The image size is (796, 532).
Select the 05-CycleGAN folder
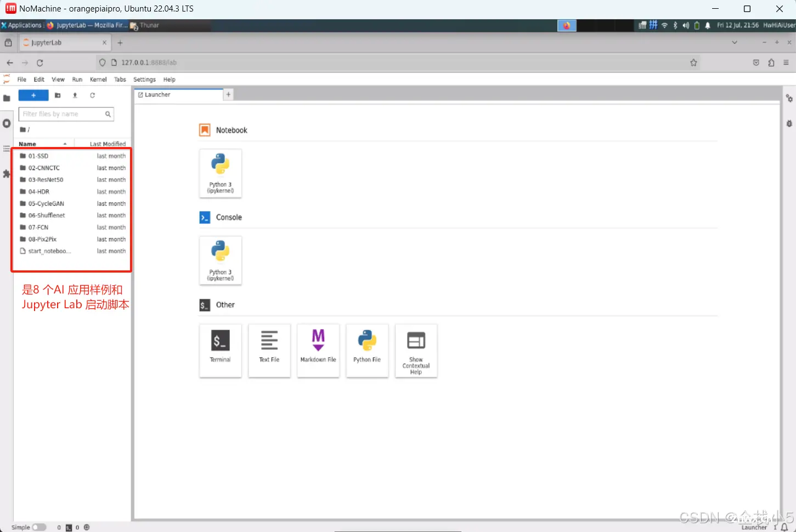point(72,203)
